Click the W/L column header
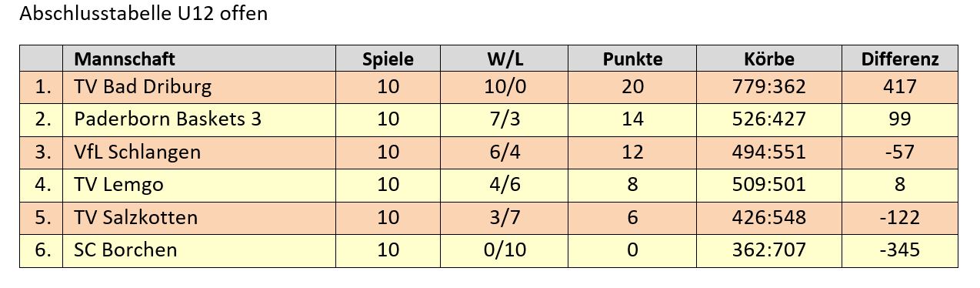The width and height of the screenshot is (980, 288). click(x=505, y=59)
